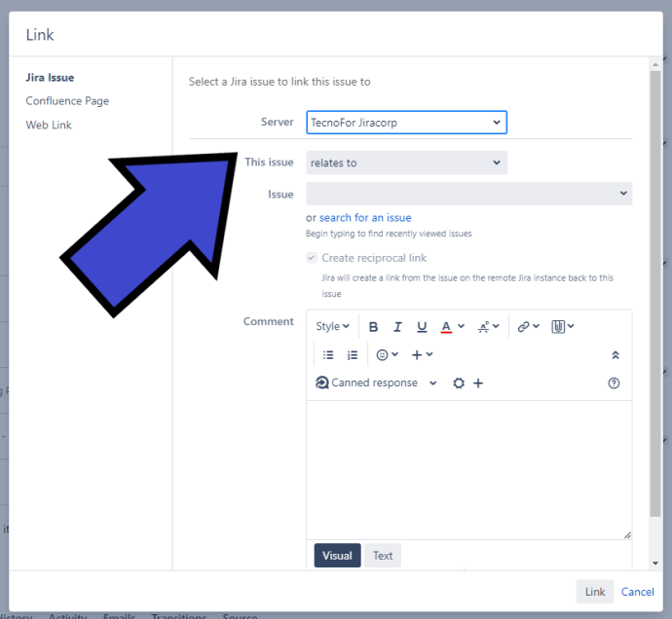The image size is (672, 619).
Task: Apply italic formatting in comment toolbar
Action: 397,327
